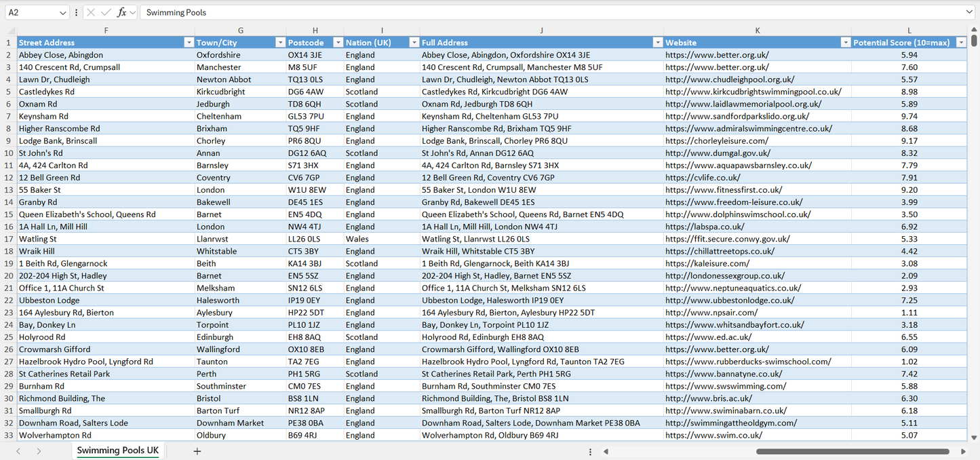980x460 pixels.
Task: Select postcode cell EH8 8AQ
Action: coord(315,337)
